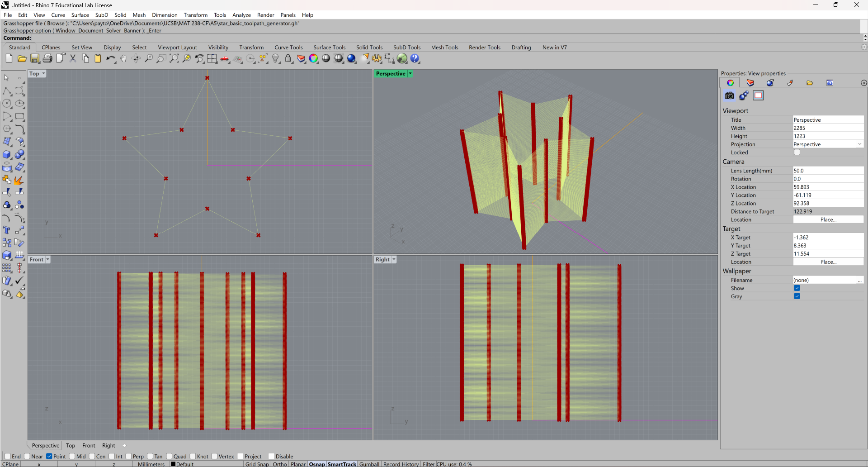The width and height of the screenshot is (868, 467).
Task: Toggle Gumball in status bar
Action: click(369, 464)
